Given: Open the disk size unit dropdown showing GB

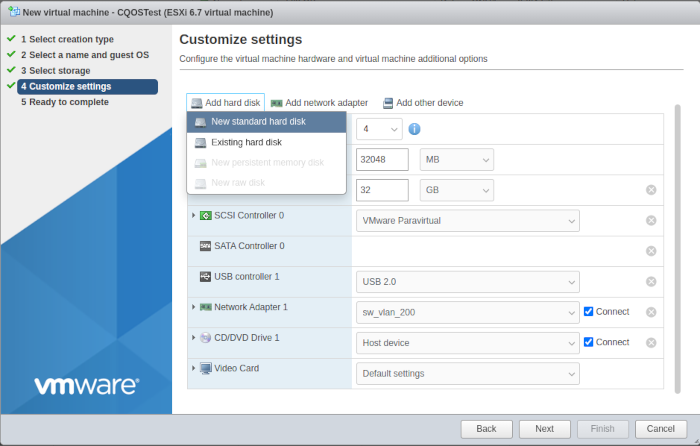Looking at the screenshot, I should pos(457,190).
